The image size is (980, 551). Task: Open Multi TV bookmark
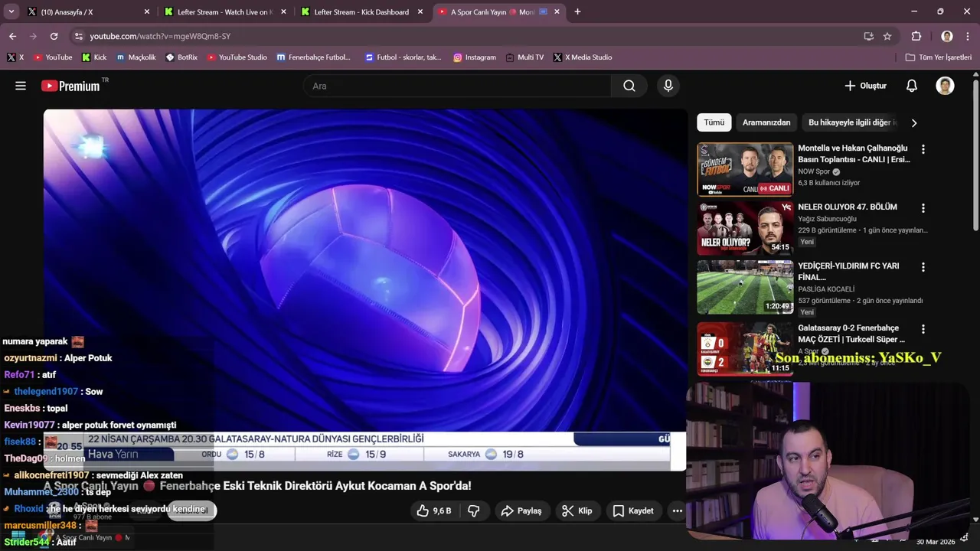[524, 57]
